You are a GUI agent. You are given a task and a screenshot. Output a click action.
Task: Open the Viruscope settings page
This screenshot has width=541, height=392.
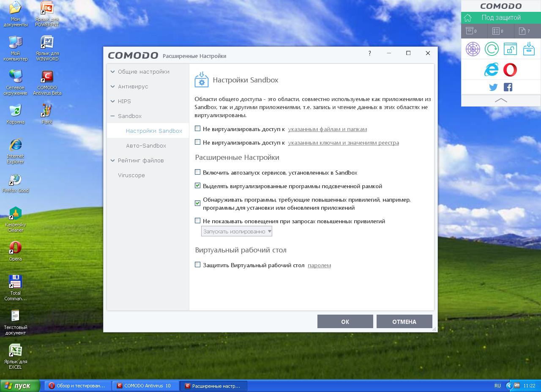[148, 175]
